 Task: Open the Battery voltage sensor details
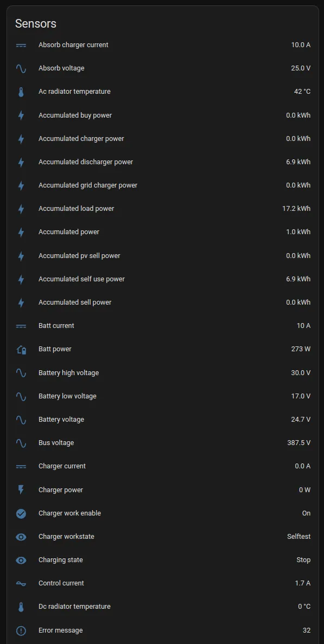[163, 420]
